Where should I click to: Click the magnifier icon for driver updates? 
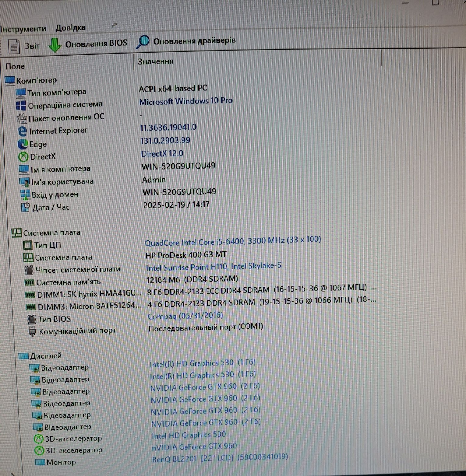(x=143, y=42)
